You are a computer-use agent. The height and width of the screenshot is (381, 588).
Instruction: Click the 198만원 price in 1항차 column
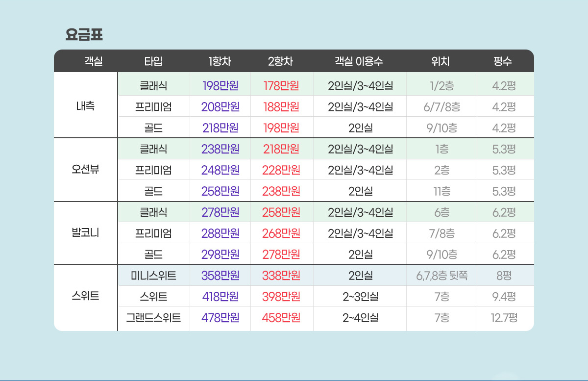(x=220, y=86)
